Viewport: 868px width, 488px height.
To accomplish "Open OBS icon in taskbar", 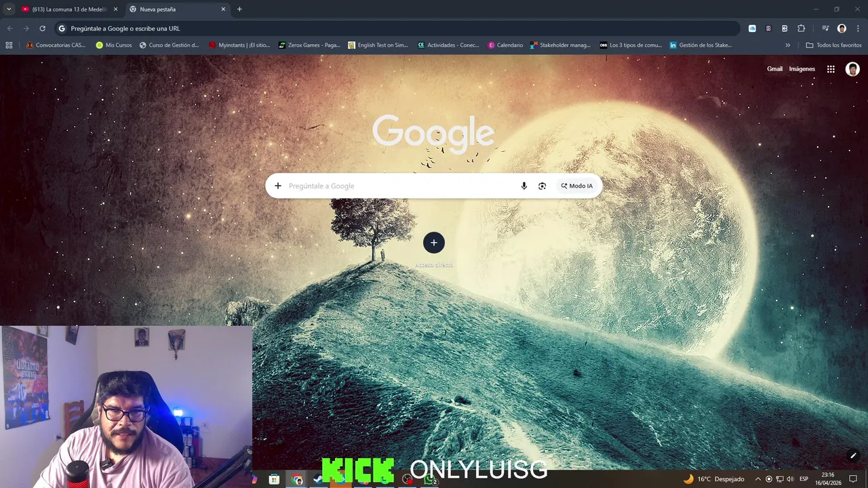I will pos(407,479).
